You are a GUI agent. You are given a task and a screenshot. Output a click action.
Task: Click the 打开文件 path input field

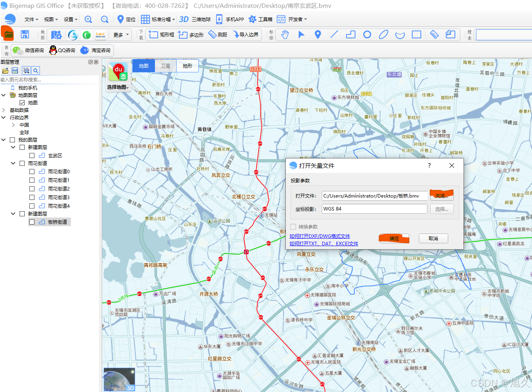click(374, 196)
